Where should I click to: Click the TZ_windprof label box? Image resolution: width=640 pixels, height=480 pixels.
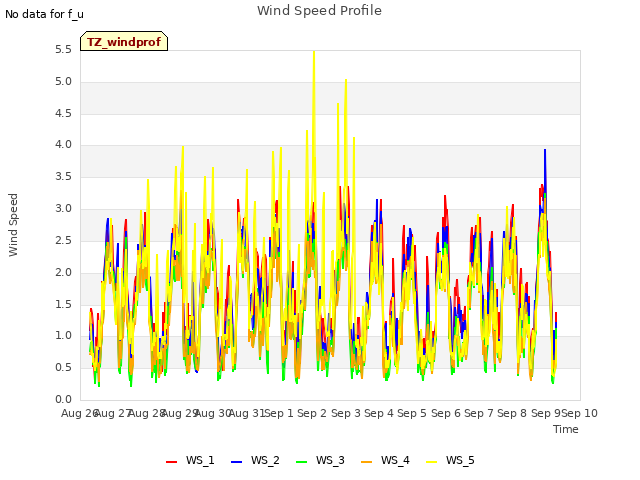(x=124, y=41)
